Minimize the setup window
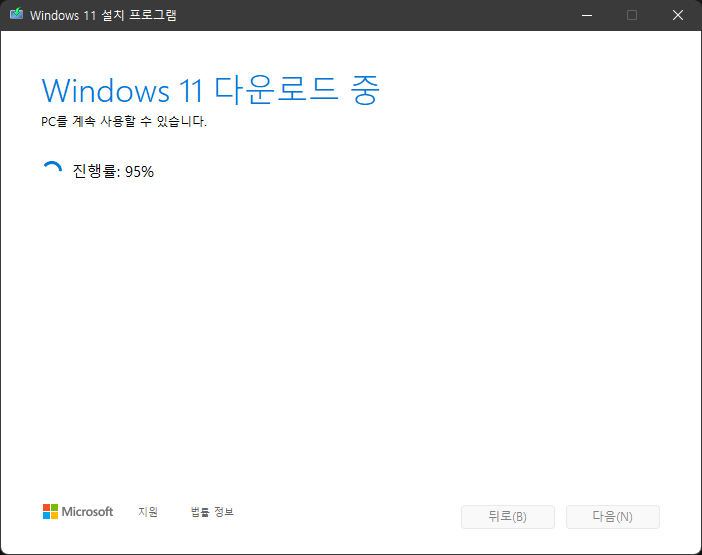 [x=587, y=15]
